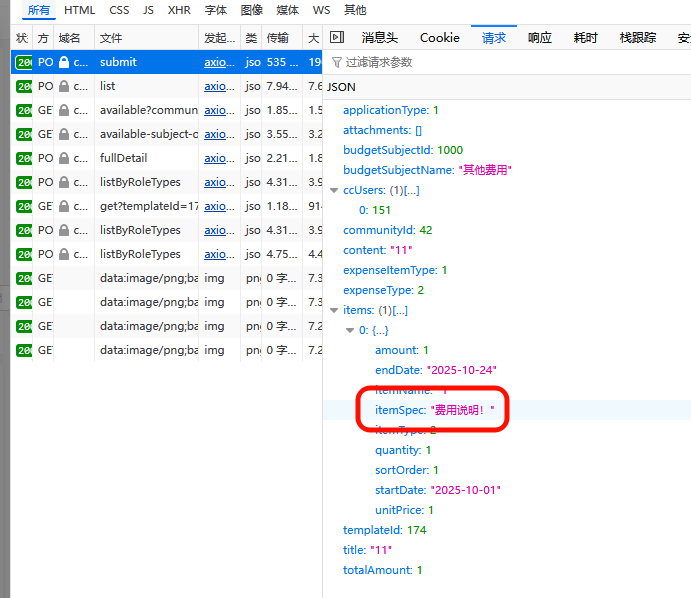
Task: Select the get?templateId request row
Action: [x=148, y=206]
